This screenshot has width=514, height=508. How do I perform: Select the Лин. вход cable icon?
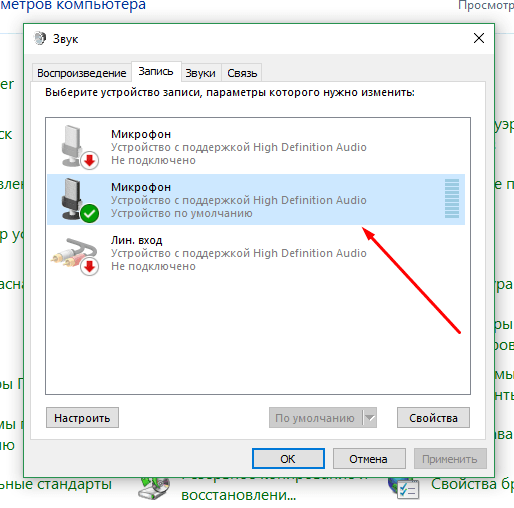75,255
